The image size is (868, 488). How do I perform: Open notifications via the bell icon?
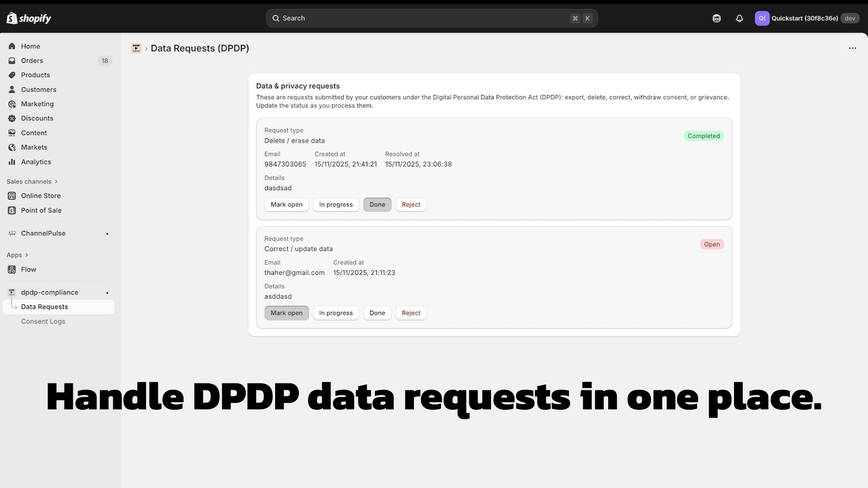click(x=739, y=18)
